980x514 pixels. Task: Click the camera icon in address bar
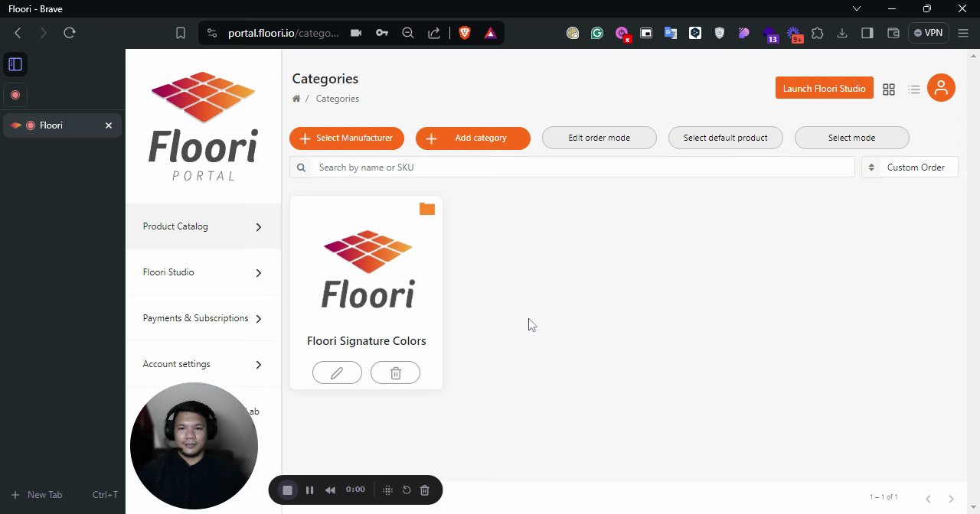(356, 33)
